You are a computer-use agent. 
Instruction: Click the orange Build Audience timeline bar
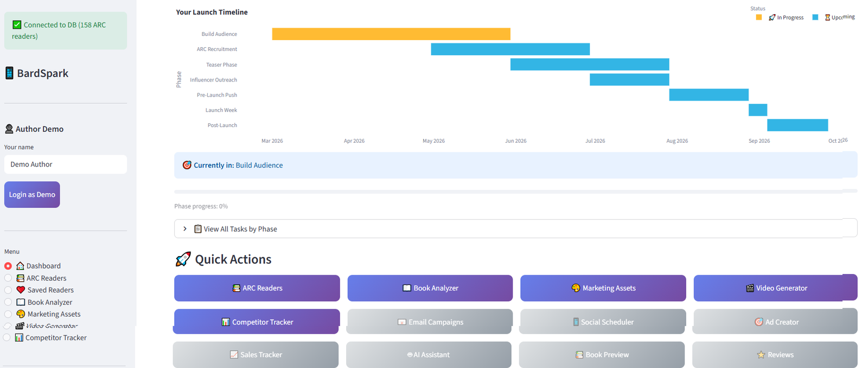point(391,34)
